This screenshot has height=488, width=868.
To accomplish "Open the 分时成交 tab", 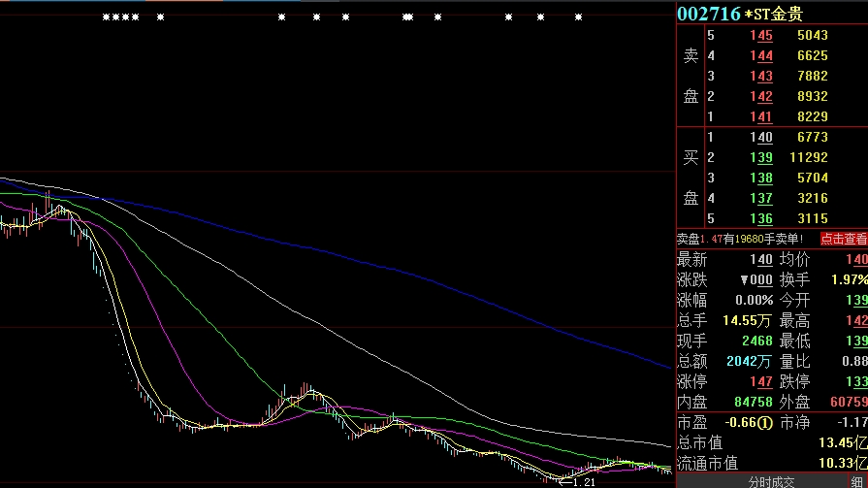I will [772, 481].
